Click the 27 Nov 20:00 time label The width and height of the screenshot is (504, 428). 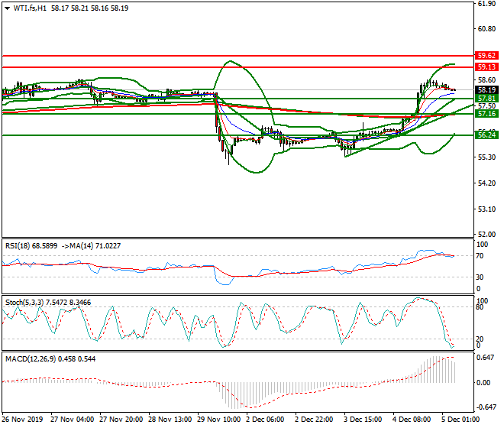click(x=121, y=420)
